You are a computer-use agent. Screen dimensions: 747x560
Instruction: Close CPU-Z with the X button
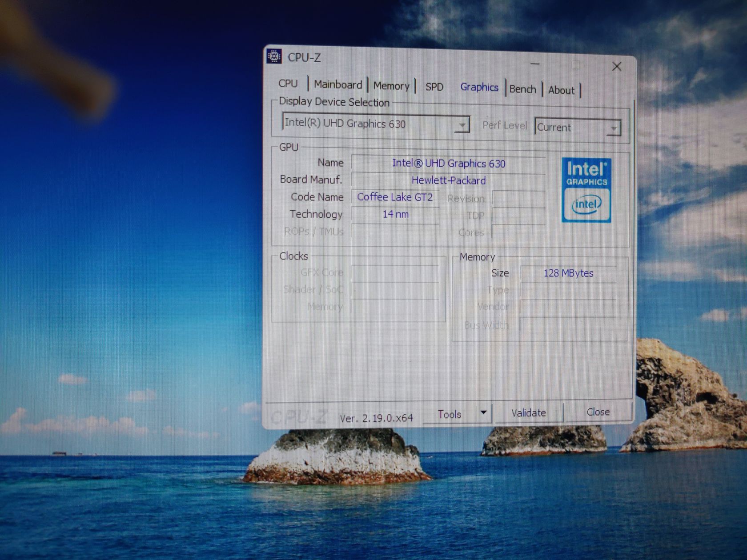pos(617,67)
